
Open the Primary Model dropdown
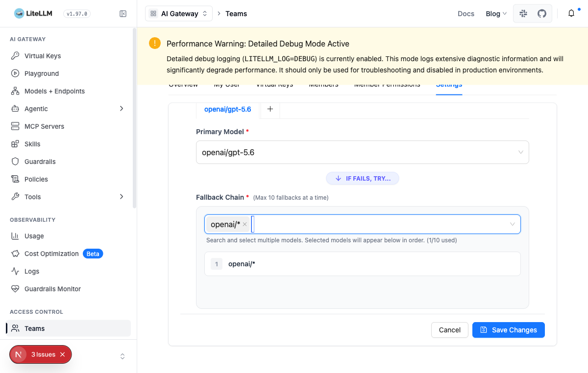[x=362, y=152]
